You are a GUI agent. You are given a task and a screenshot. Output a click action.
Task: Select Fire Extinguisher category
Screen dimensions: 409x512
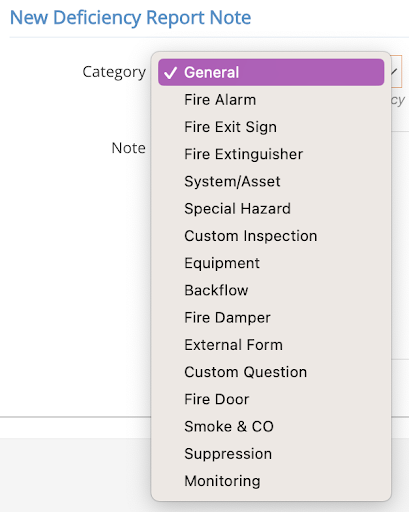click(271, 154)
